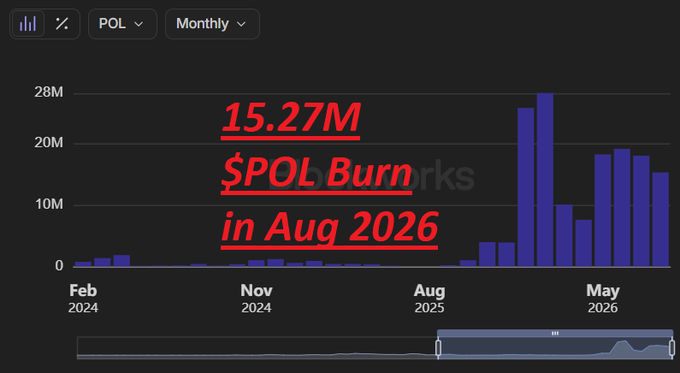Click the Nov 2024 axis label
Image resolution: width=680 pixels, height=373 pixels.
pos(256,298)
